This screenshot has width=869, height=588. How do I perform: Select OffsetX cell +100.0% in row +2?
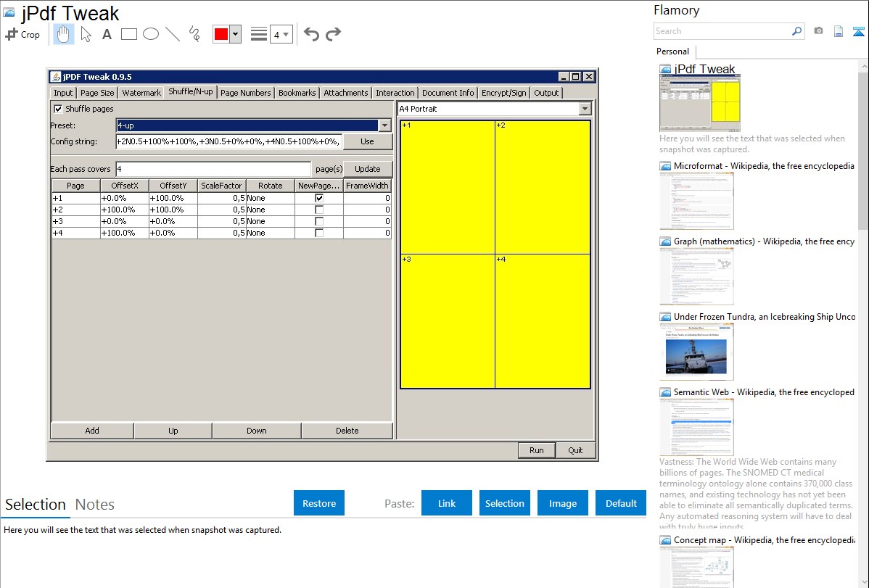[125, 210]
